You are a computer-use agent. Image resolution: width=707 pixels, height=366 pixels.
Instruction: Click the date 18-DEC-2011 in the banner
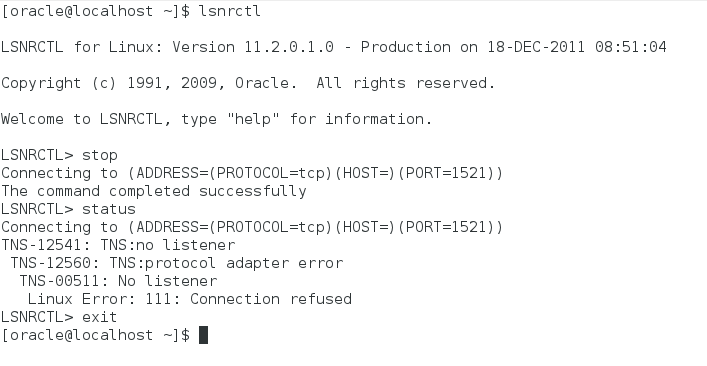coord(536,47)
